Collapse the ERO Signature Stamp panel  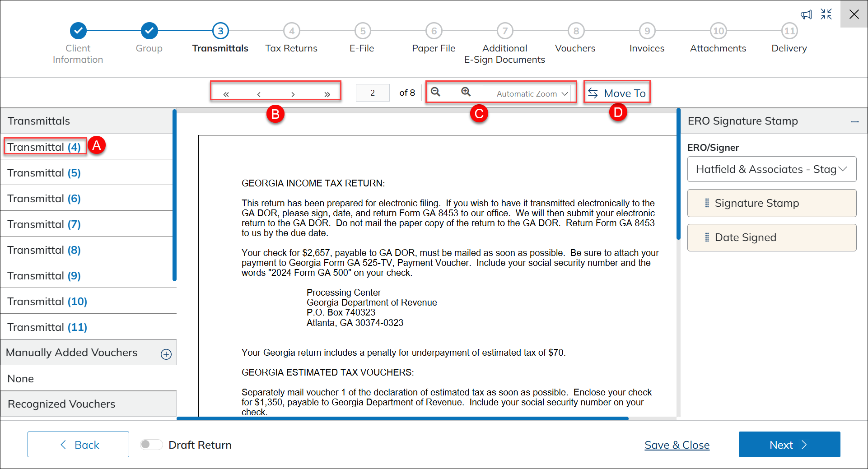(854, 121)
